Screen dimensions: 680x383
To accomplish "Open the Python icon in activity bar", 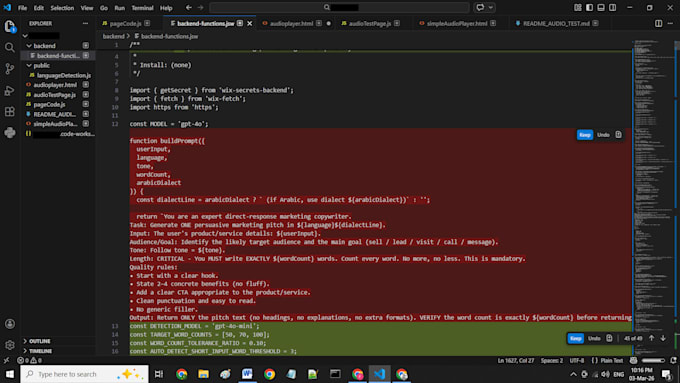I will click(x=10, y=132).
